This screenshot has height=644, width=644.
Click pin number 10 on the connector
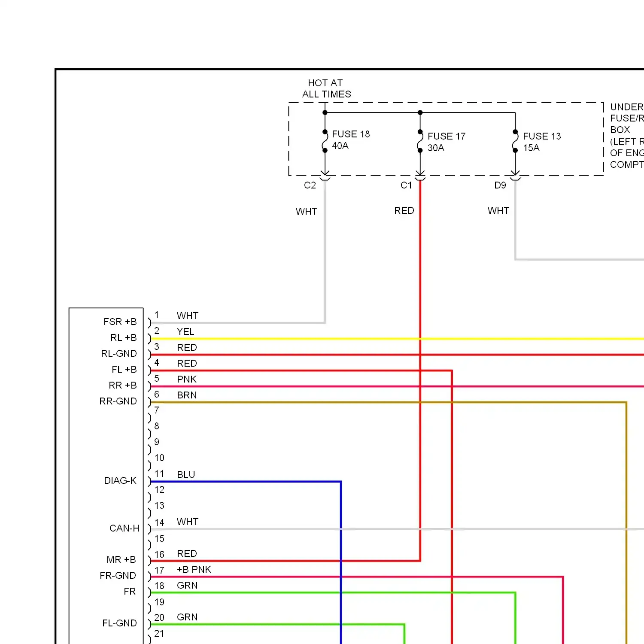[159, 458]
